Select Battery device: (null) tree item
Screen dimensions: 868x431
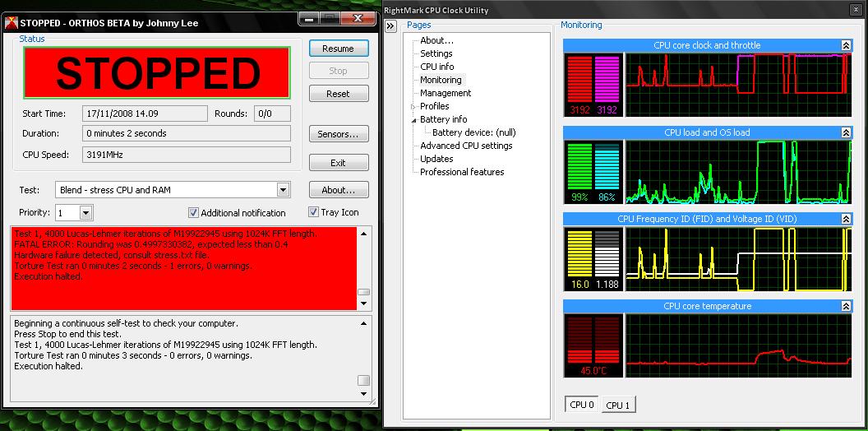click(473, 132)
